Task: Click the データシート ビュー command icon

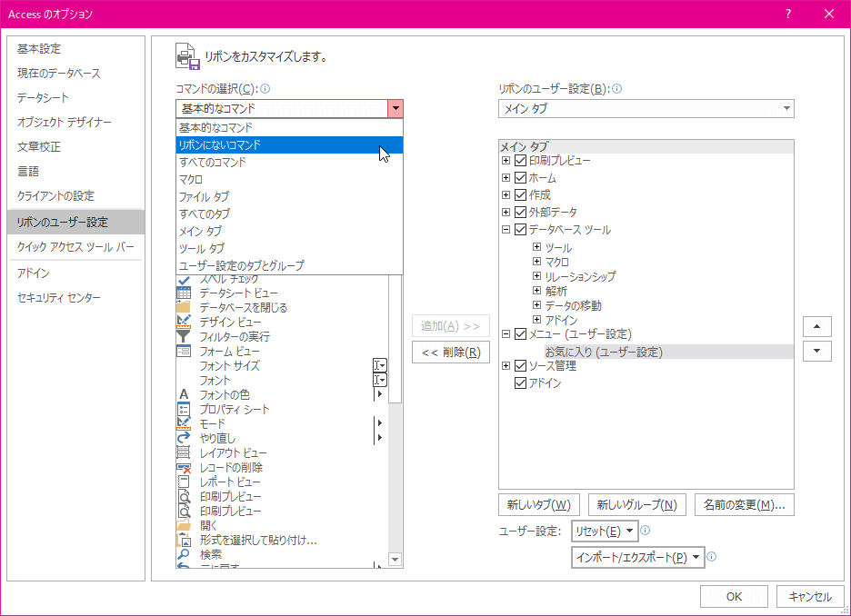Action: click(184, 293)
